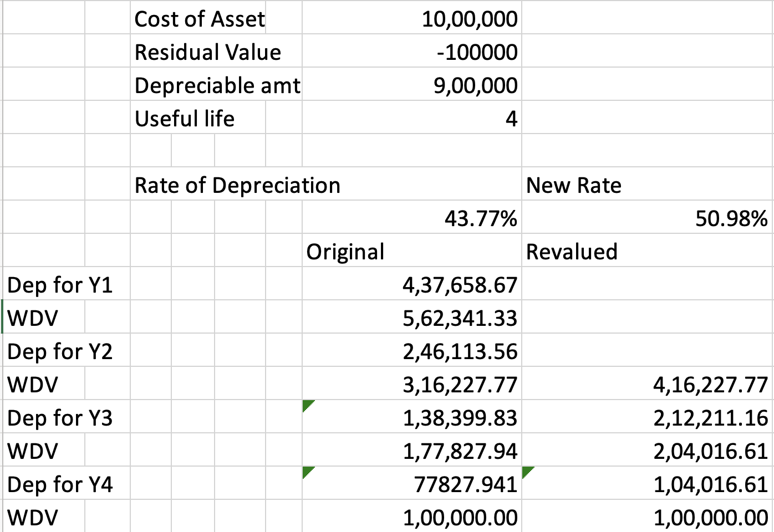Click the Rate of Depreciation heading cell
774x532 pixels.
(x=237, y=186)
